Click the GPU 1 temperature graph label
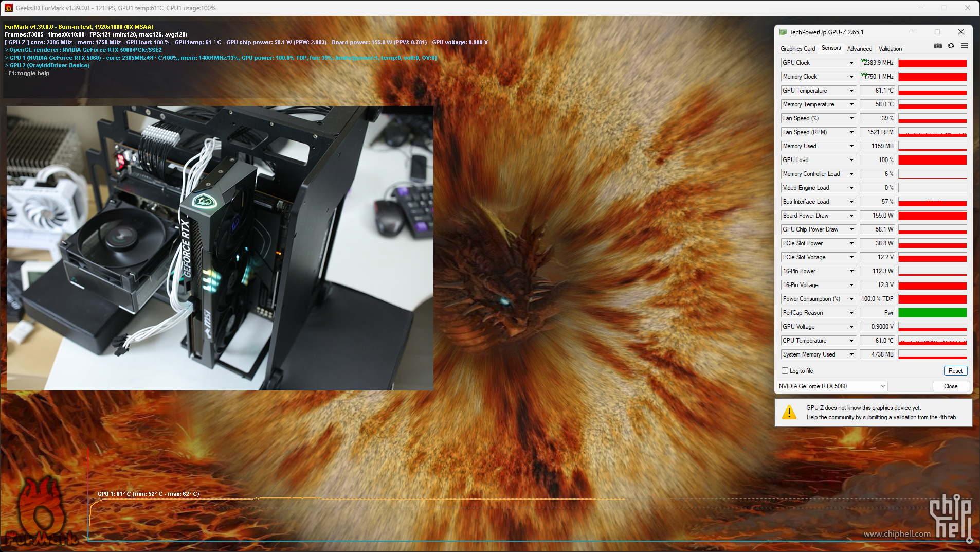Screen dimensions: 980x552 [x=148, y=494]
